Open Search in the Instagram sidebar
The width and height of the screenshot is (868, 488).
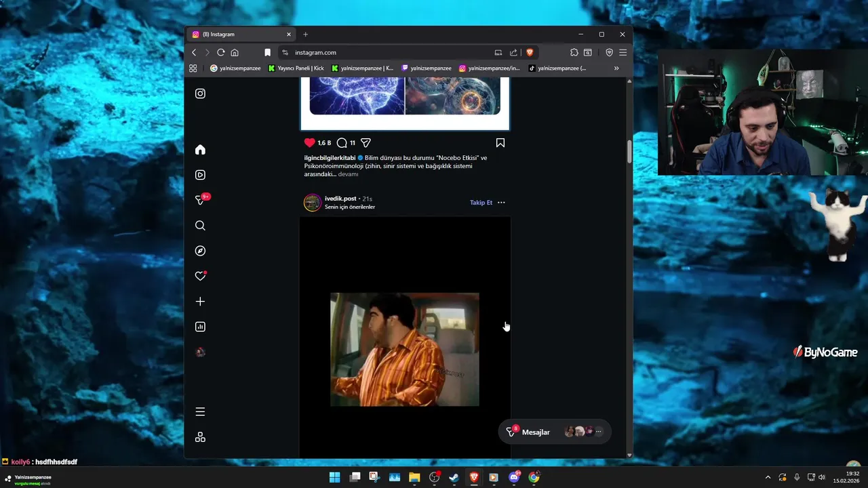coord(200,226)
